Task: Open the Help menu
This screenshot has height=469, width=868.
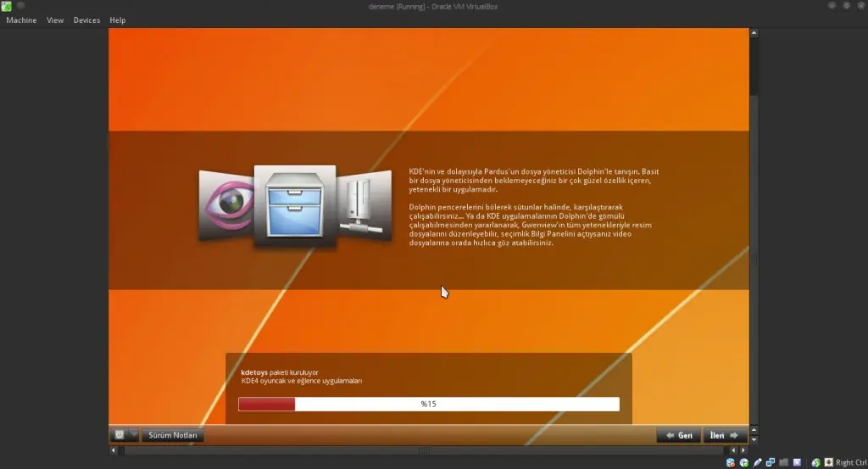Action: pyautogui.click(x=117, y=20)
